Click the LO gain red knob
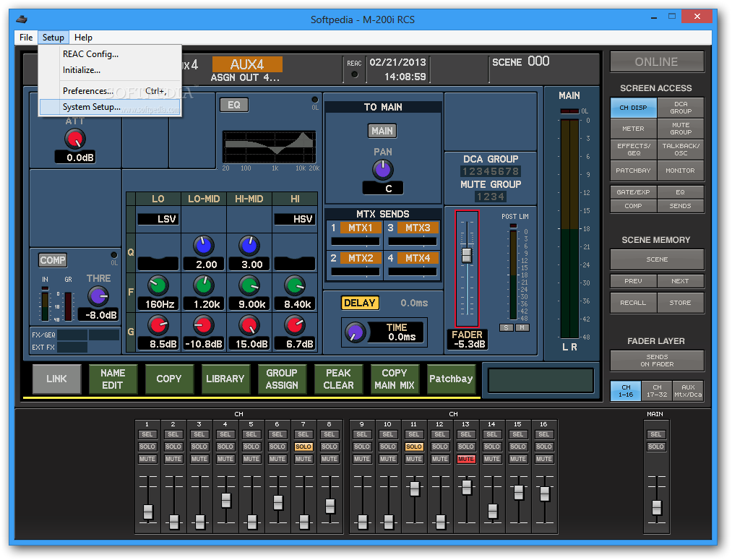 (x=158, y=325)
